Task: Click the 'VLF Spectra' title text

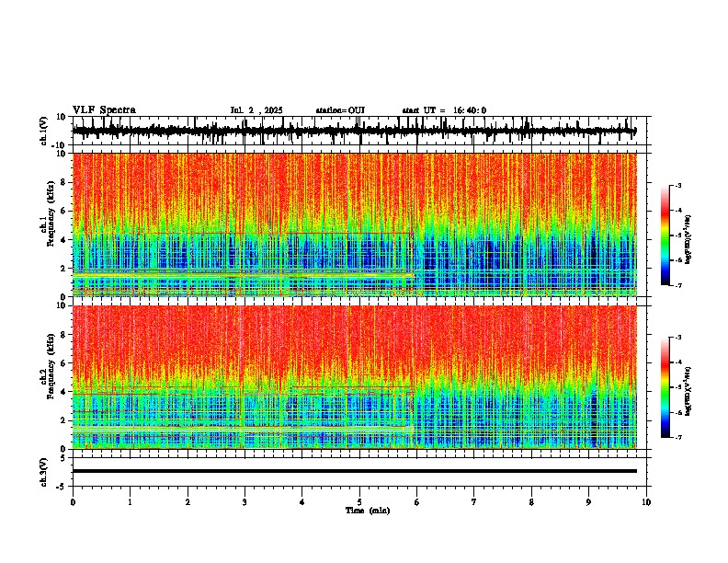Action: pos(104,110)
